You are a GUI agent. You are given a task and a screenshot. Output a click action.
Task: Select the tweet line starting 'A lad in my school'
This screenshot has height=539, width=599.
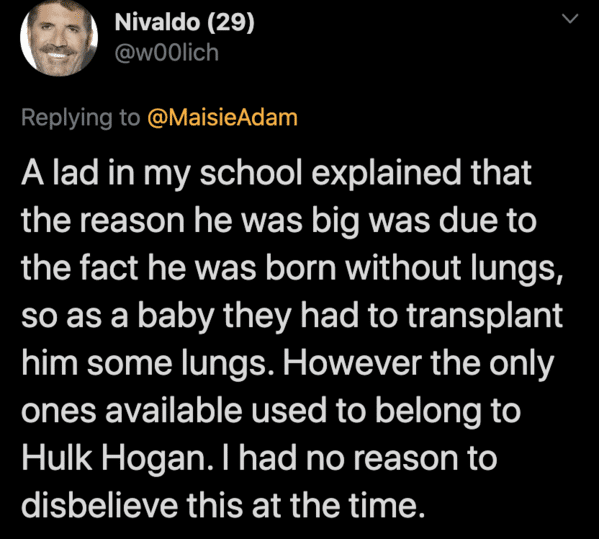click(x=276, y=174)
